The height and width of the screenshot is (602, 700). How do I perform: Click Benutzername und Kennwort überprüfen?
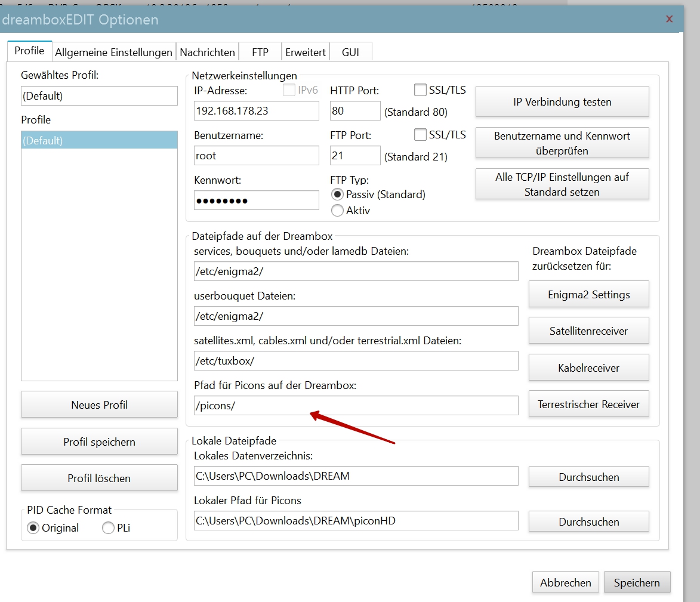pos(562,143)
